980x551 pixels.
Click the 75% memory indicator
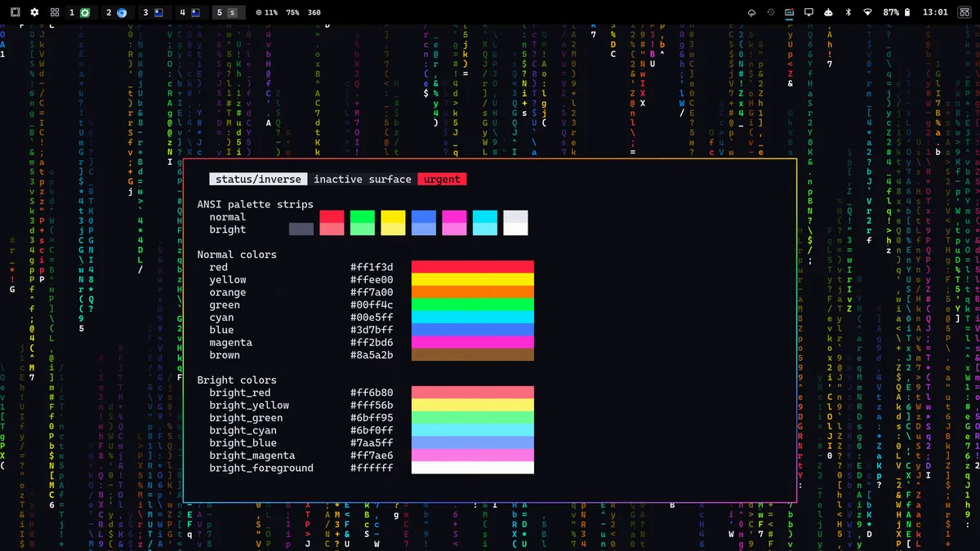point(292,12)
